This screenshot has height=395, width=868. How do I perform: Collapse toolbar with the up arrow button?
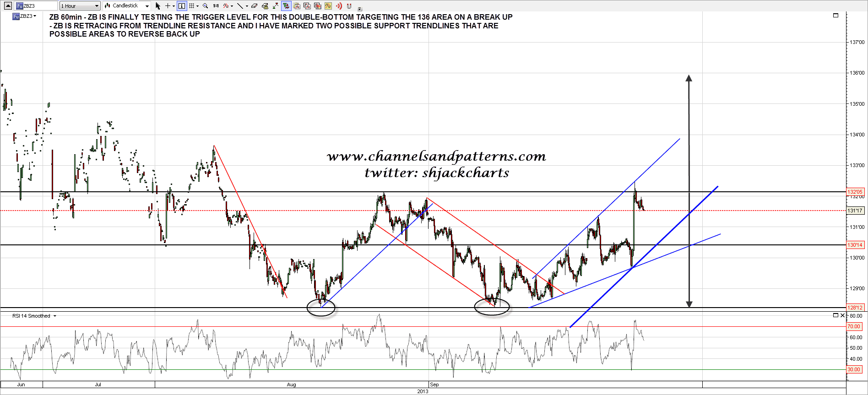click(8, 6)
